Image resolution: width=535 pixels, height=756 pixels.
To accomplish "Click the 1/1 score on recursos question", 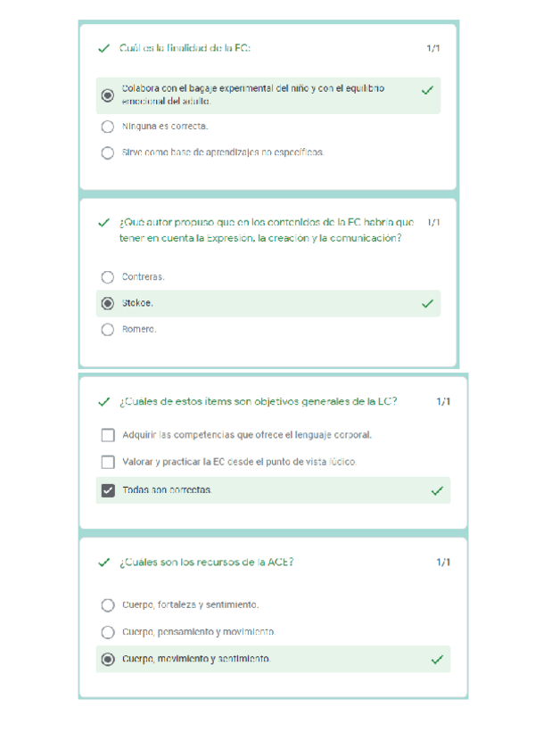I will [443, 563].
